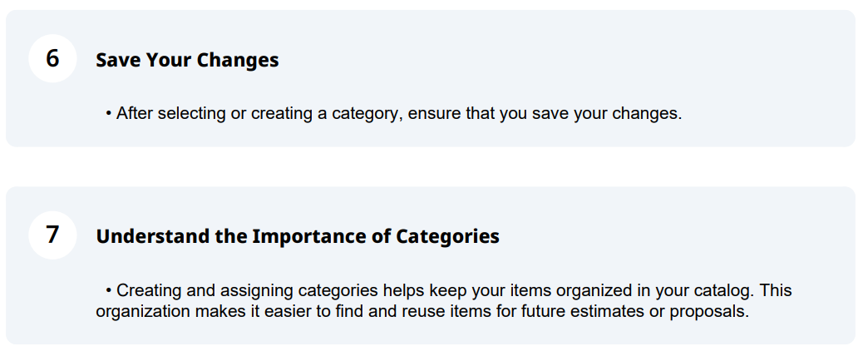Click the bullet dot before "After selecting"
This screenshot has width=868, height=356.
108,113
